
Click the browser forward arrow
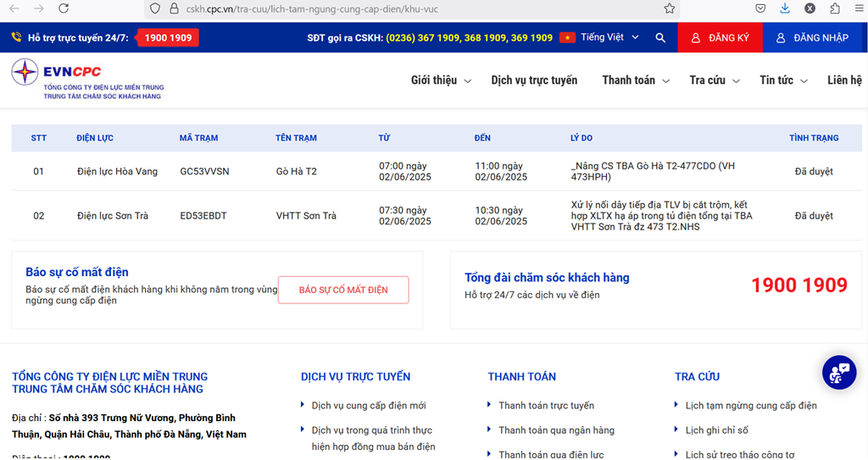(x=39, y=8)
